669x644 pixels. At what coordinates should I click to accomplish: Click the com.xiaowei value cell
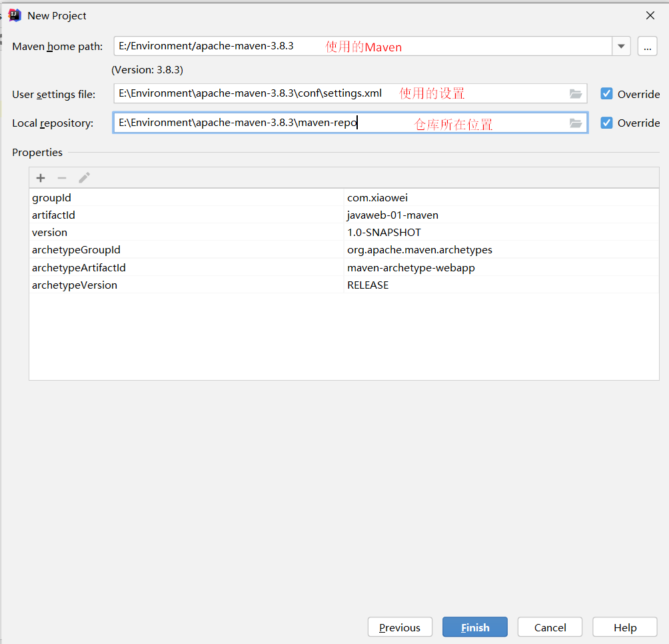point(501,197)
